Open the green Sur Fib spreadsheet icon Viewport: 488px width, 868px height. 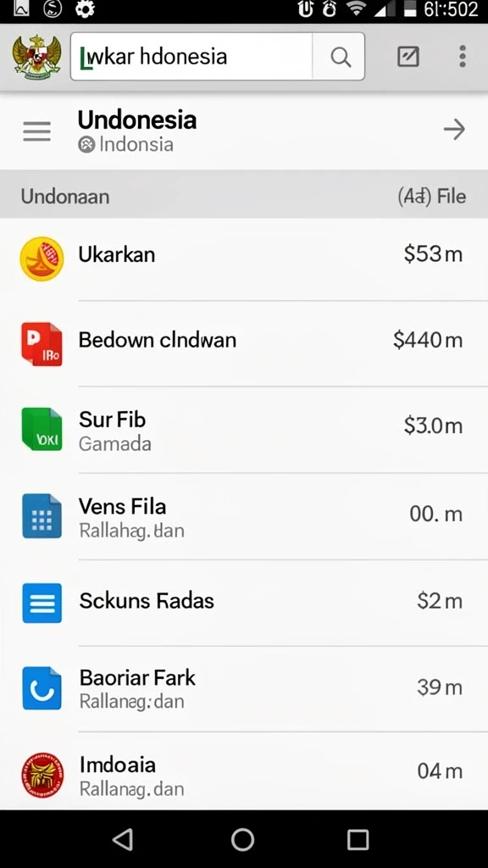(x=42, y=429)
